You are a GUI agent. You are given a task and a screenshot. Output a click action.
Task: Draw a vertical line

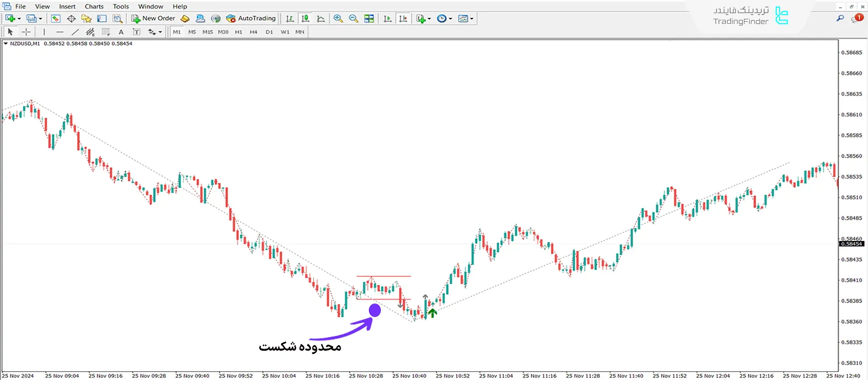(x=44, y=32)
